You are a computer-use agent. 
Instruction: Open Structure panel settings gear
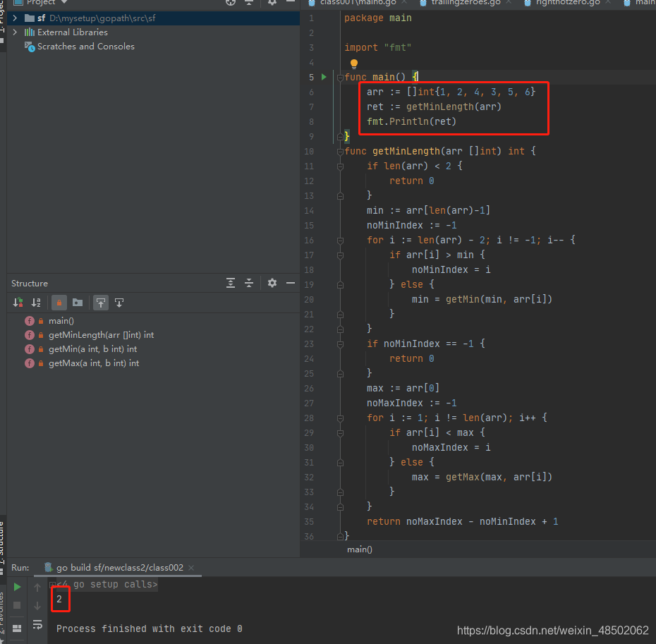[272, 284]
